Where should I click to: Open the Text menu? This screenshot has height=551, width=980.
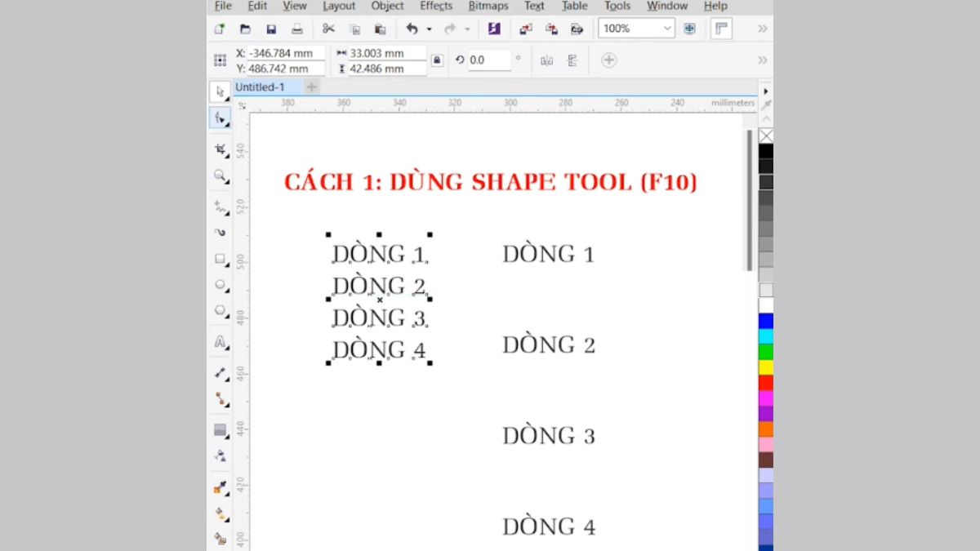pos(534,6)
